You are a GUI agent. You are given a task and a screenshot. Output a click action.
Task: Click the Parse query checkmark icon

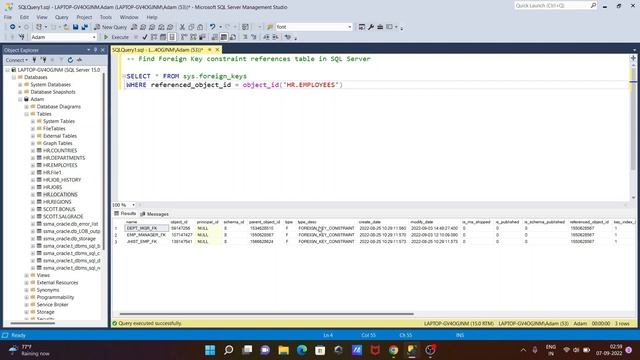[145, 37]
